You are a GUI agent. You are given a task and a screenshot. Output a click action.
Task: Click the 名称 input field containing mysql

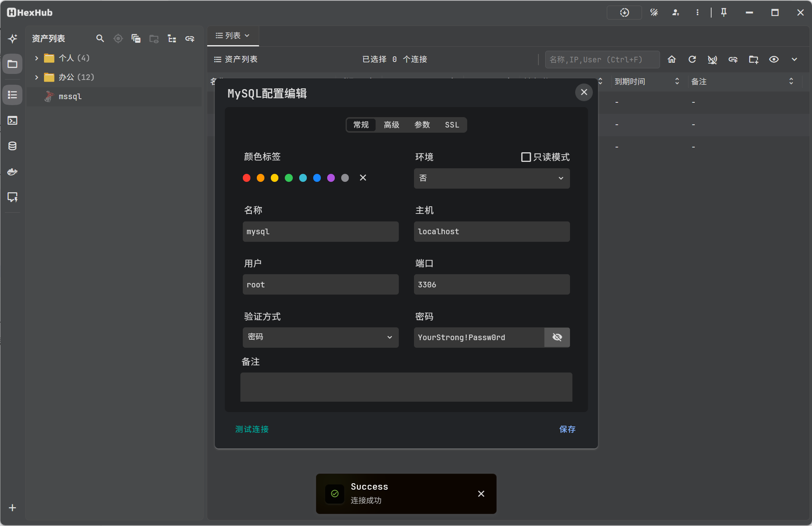pyautogui.click(x=320, y=232)
